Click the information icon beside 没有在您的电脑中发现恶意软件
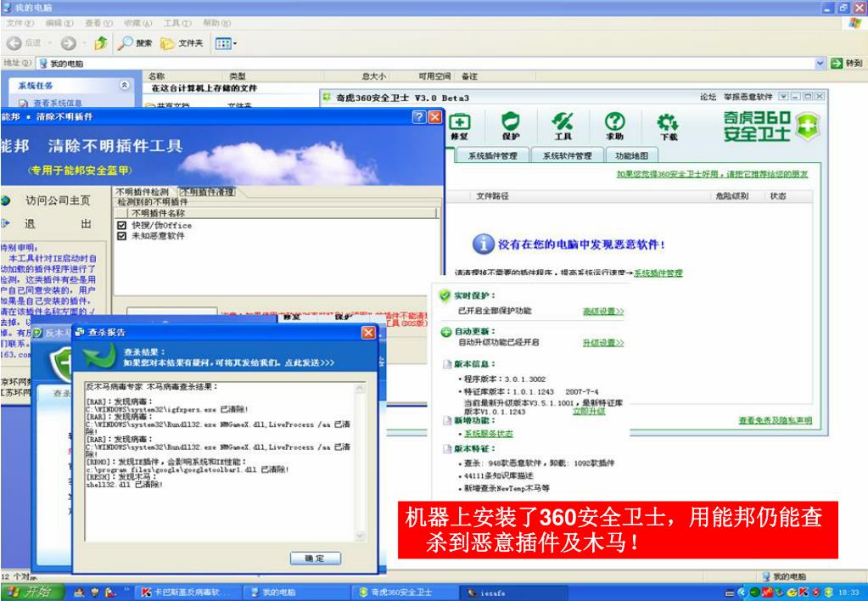This screenshot has width=868, height=601. pyautogui.click(x=483, y=243)
